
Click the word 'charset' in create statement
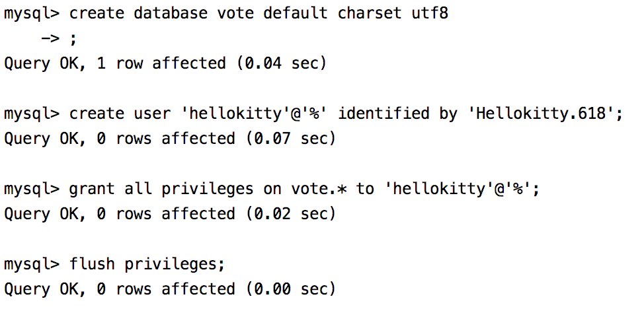(x=364, y=14)
